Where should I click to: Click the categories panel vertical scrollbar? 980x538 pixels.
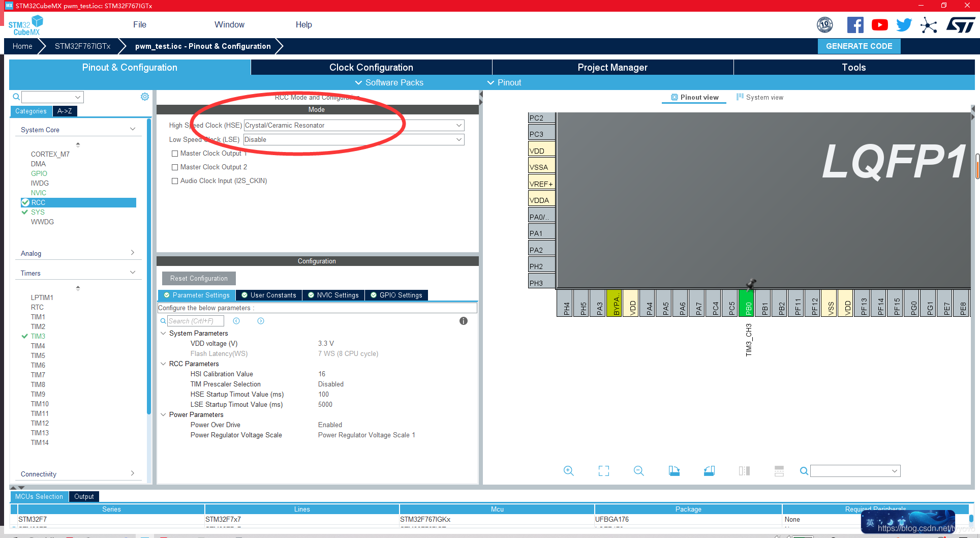[149, 266]
